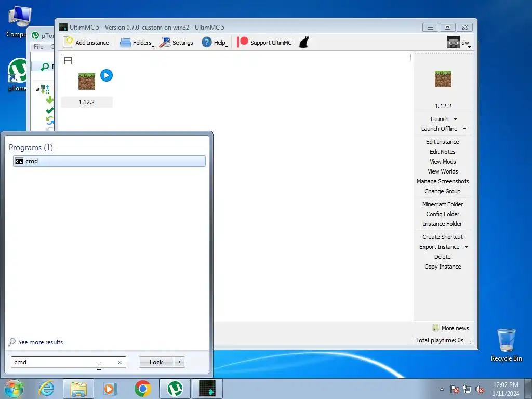The width and height of the screenshot is (532, 399).
Task: Open the Config Folder
Action: pyautogui.click(x=443, y=214)
